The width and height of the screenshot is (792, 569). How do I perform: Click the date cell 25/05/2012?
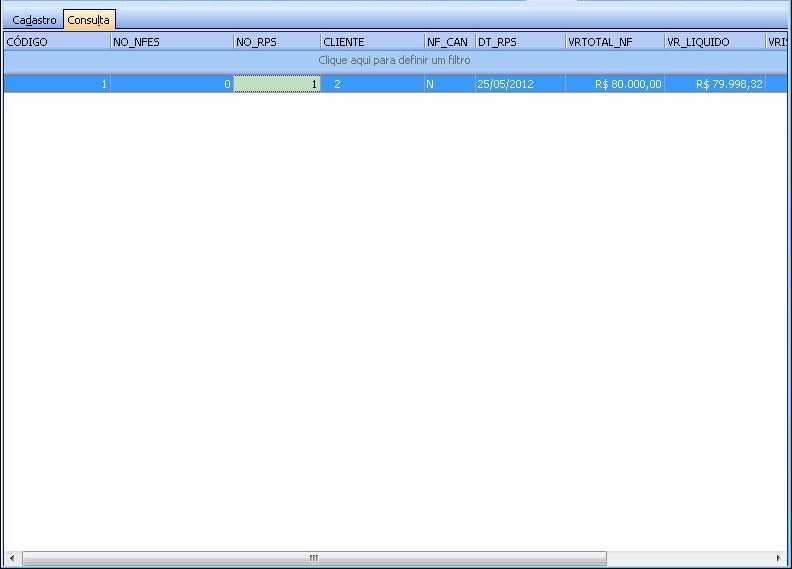[x=519, y=85]
